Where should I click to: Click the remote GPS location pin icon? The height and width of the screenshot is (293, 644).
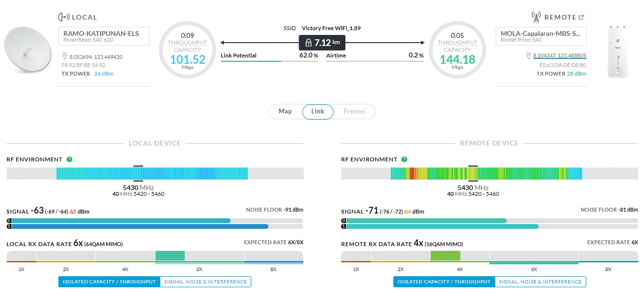[x=528, y=56]
